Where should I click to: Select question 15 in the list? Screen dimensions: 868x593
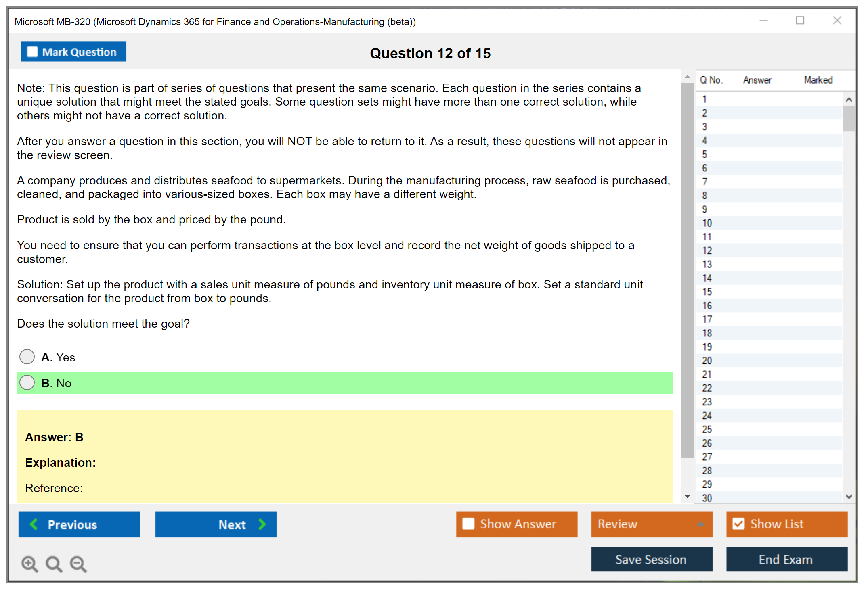pos(707,292)
